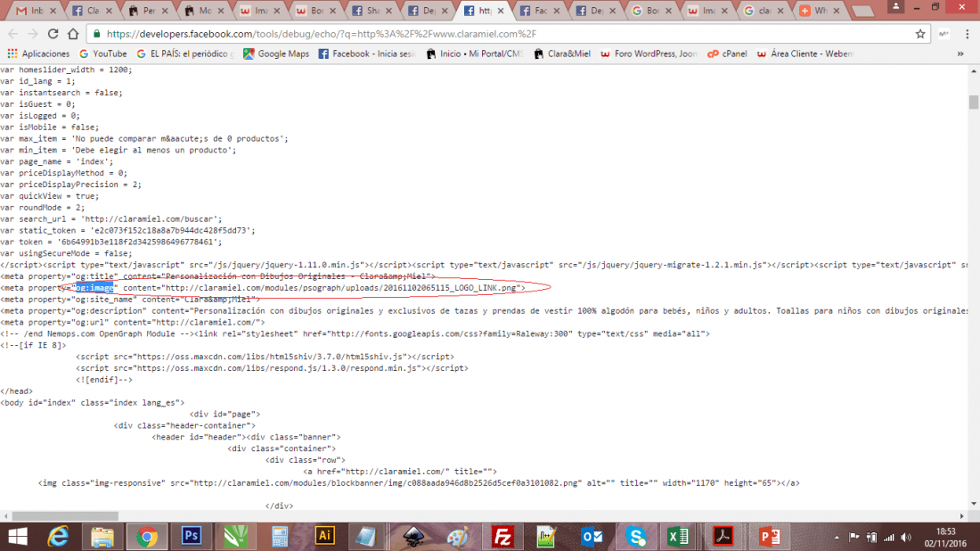Open the cPanel bookmark
Viewport: 980px width, 551px height.
click(727, 53)
